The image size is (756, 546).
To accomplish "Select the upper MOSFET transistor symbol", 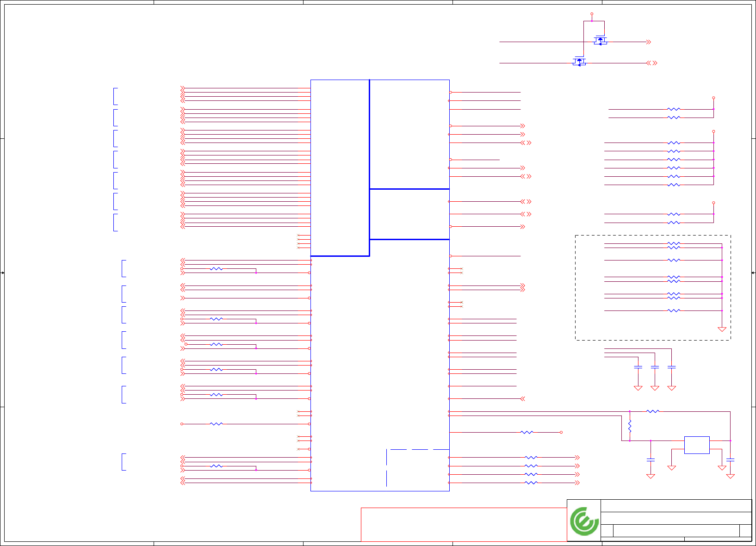I will click(x=600, y=41).
